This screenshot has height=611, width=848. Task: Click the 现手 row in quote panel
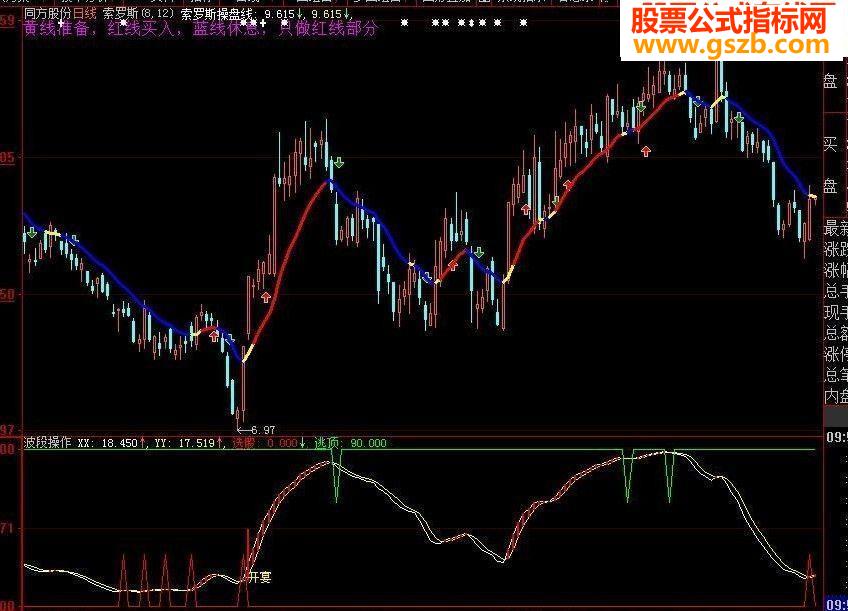(x=836, y=312)
